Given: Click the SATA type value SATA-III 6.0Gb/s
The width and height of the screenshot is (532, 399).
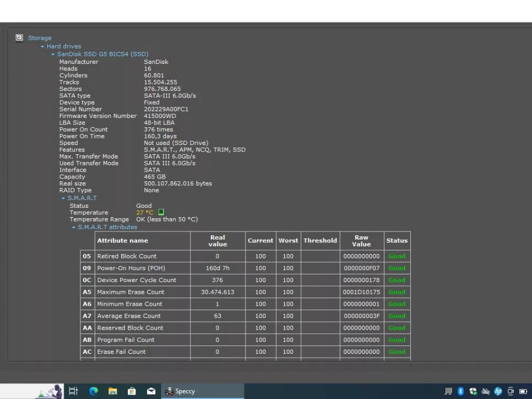Looking at the screenshot, I should click(170, 95).
